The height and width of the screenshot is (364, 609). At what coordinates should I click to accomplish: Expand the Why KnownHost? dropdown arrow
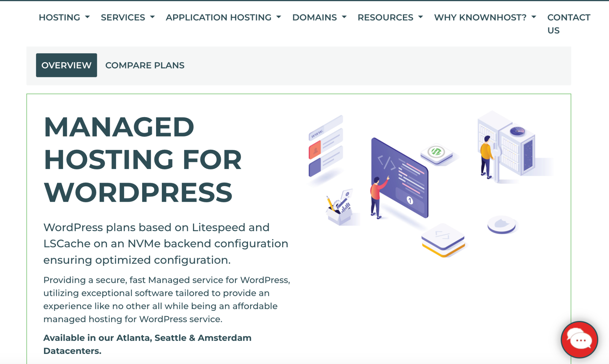click(534, 17)
